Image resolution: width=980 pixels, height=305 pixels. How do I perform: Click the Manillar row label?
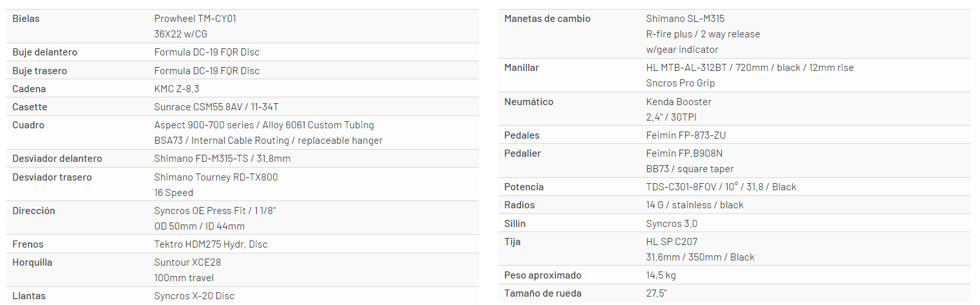coord(522,68)
